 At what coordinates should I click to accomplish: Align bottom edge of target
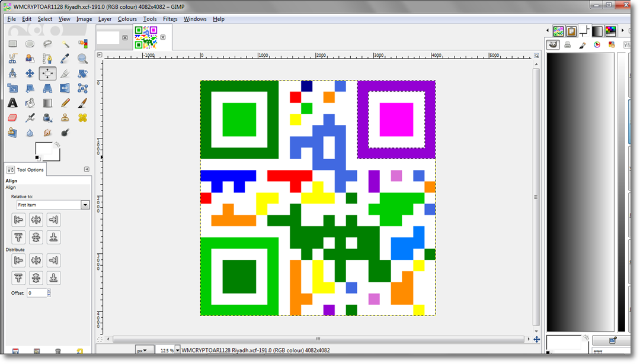(x=53, y=237)
